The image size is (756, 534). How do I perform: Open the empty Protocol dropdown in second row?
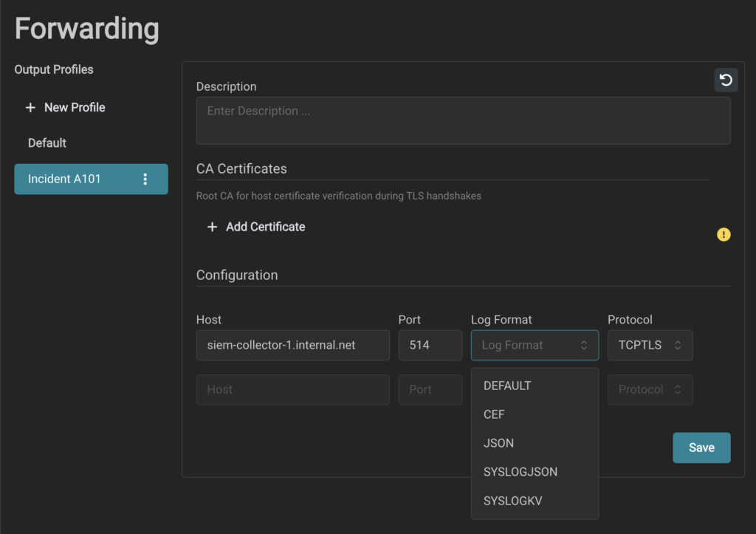(x=650, y=389)
